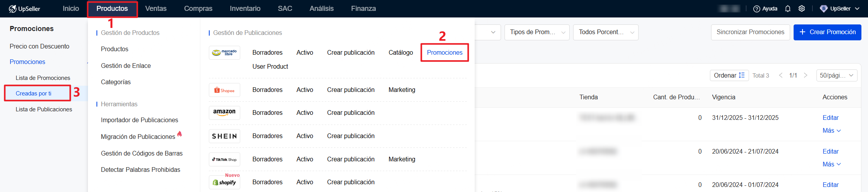Click the Ordenar sort button
This screenshot has height=192, width=868.
(x=729, y=75)
